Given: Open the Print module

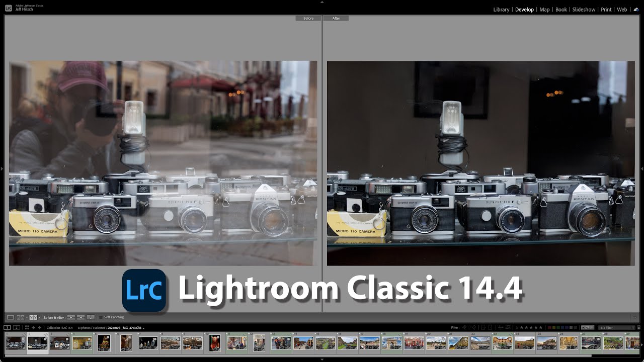Looking at the screenshot, I should coord(606,10).
